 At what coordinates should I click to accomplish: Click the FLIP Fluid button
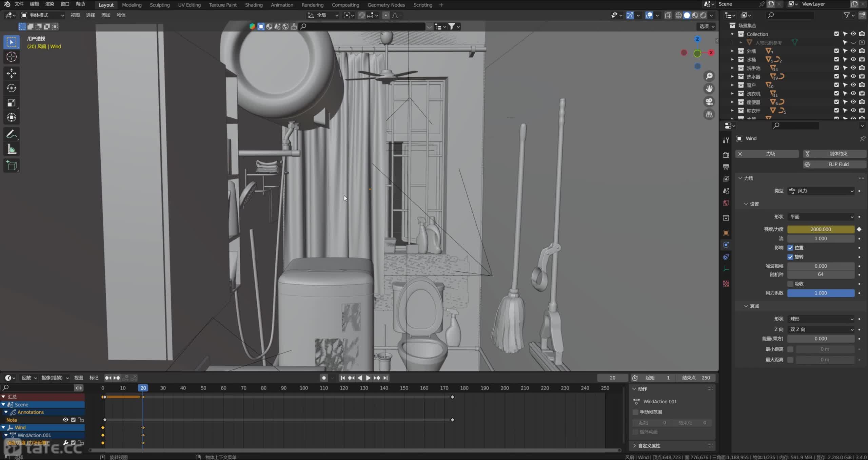coord(834,164)
